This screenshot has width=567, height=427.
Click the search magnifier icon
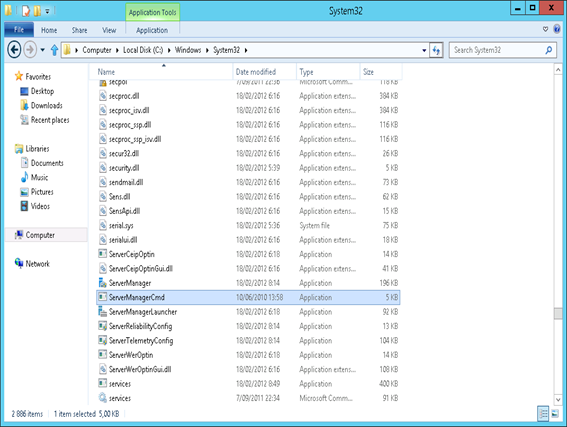pyautogui.click(x=549, y=50)
